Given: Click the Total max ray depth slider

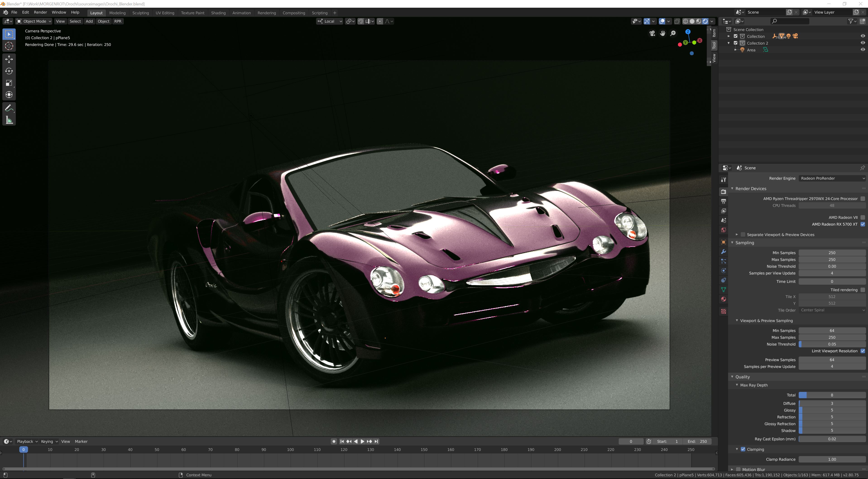Looking at the screenshot, I should [x=832, y=396].
